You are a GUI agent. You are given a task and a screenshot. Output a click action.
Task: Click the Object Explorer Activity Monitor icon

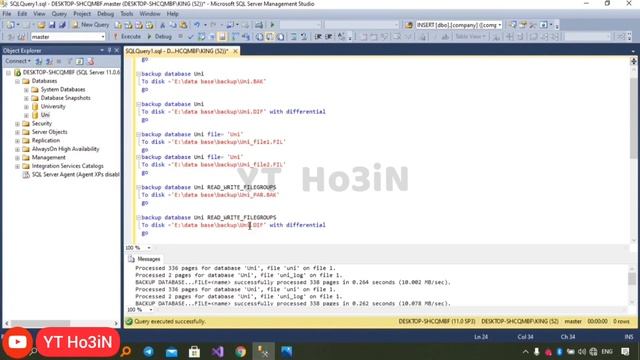[90, 61]
